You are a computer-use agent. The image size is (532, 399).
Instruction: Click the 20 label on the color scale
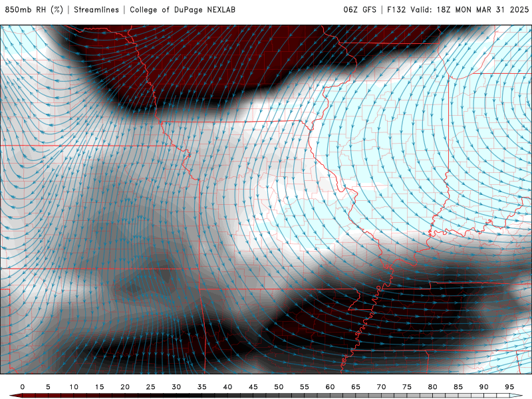pyautogui.click(x=125, y=387)
